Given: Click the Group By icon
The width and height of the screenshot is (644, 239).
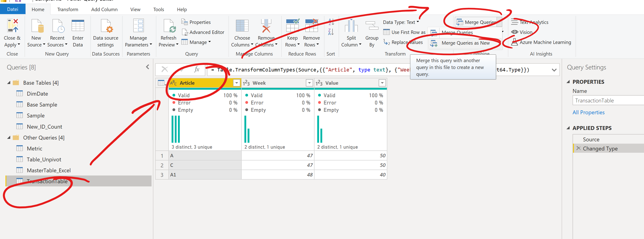Looking at the screenshot, I should (372, 26).
